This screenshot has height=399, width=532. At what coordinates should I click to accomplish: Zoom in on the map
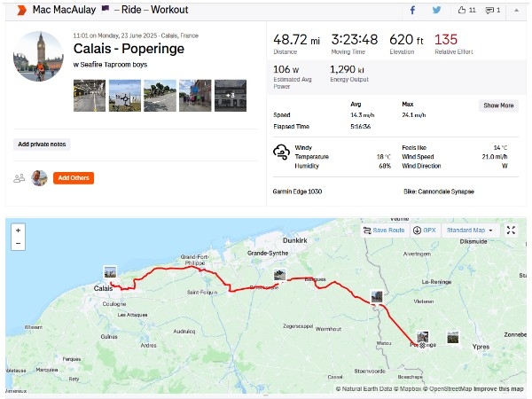pos(19,230)
